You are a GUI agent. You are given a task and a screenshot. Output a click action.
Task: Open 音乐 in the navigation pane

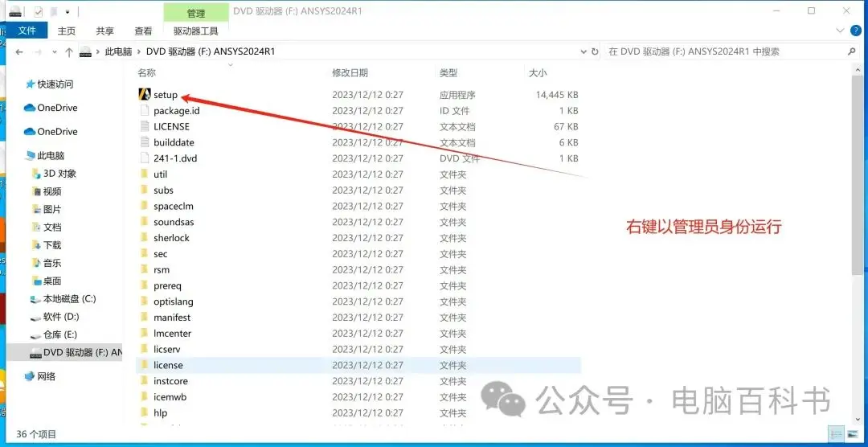click(52, 263)
